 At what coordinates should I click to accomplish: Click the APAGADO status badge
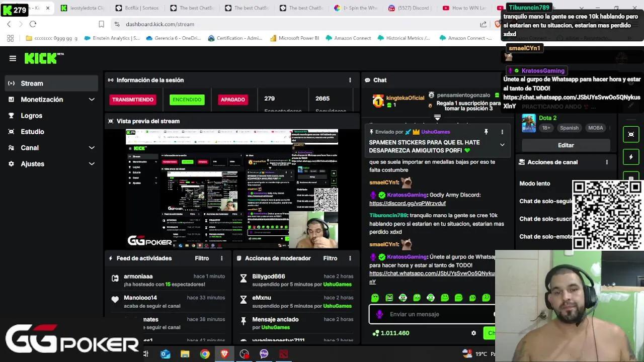pyautogui.click(x=233, y=100)
